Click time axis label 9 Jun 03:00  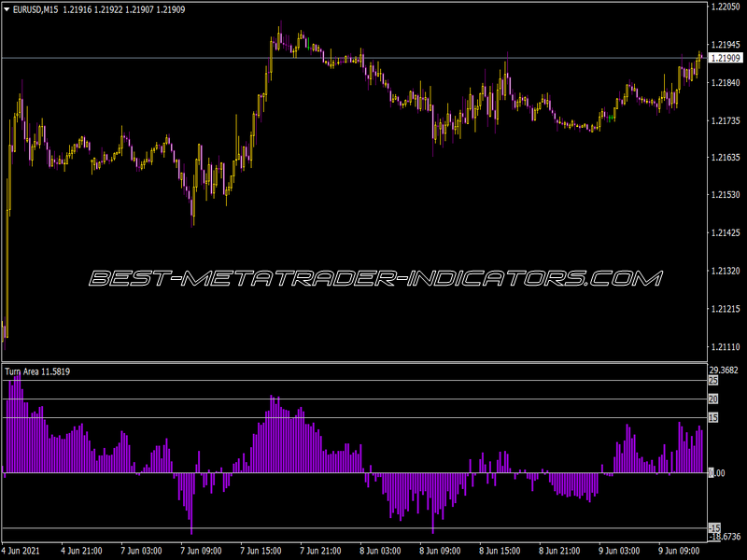[619, 551]
